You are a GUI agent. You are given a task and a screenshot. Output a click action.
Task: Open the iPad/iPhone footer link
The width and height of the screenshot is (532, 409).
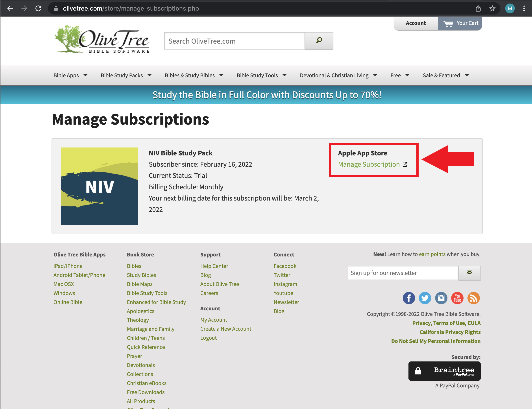[68, 266]
